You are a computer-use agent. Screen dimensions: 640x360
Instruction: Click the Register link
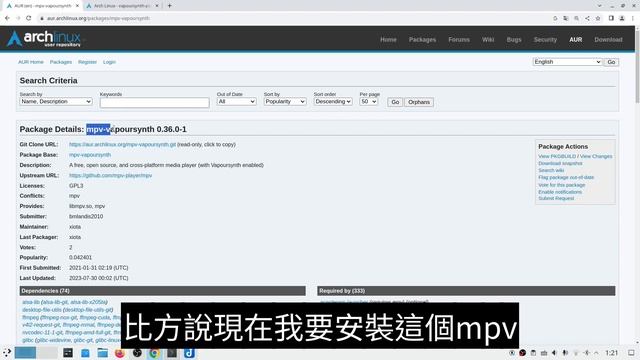(87, 62)
